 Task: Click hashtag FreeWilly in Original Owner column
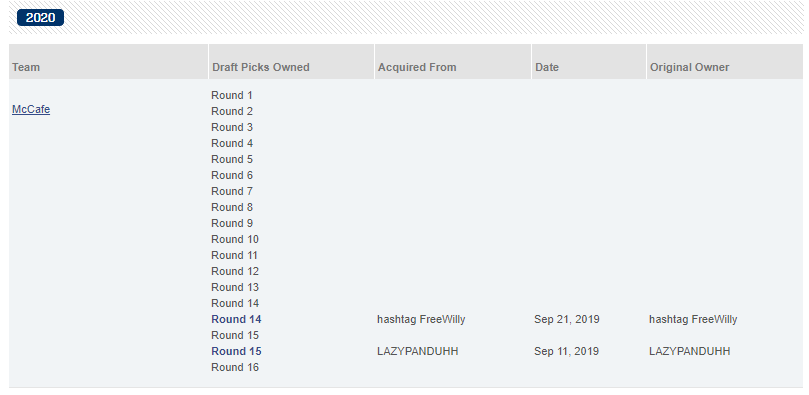pyautogui.click(x=693, y=319)
